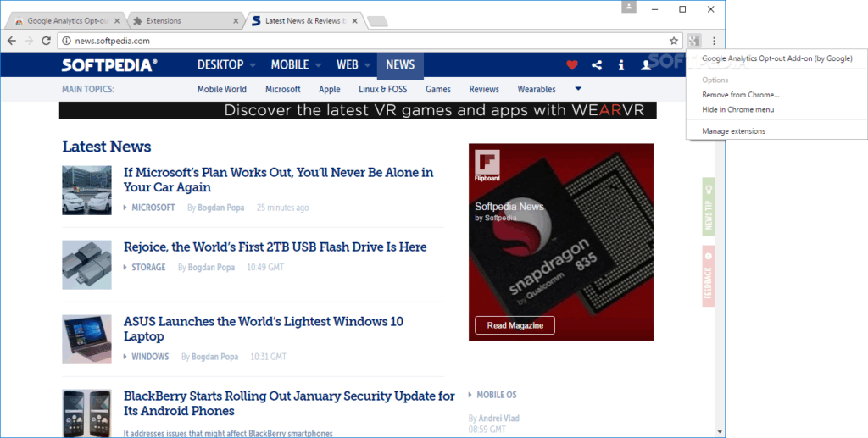
Task: Click the user account icon in the Softpedia header
Action: point(645,65)
